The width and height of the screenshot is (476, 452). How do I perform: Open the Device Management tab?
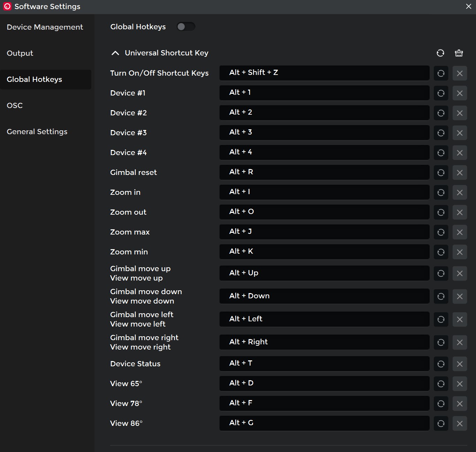coord(45,27)
